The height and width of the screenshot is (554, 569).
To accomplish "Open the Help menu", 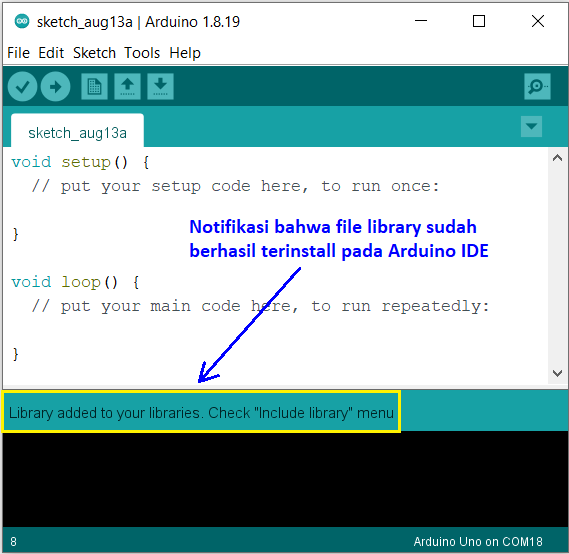I will pyautogui.click(x=185, y=53).
